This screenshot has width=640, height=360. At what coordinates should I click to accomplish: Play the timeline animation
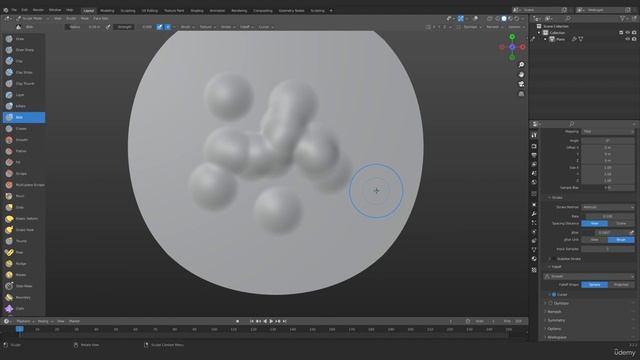tap(271, 321)
